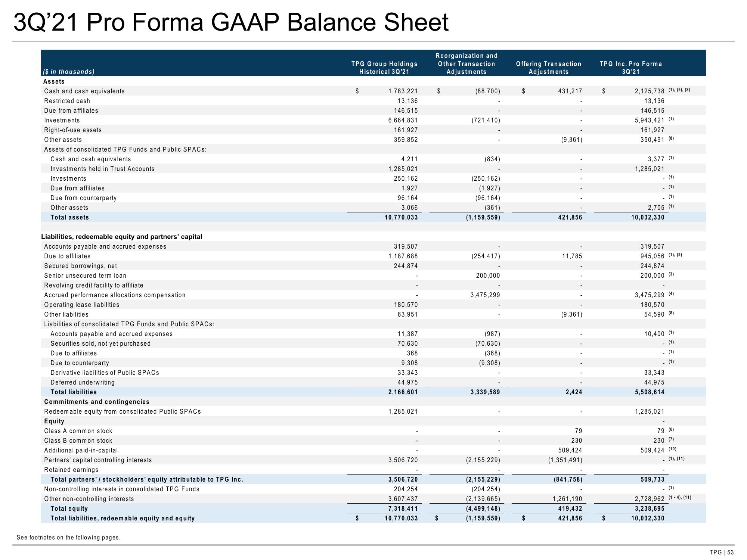Select the 'Retained earnings' row label

71,470
